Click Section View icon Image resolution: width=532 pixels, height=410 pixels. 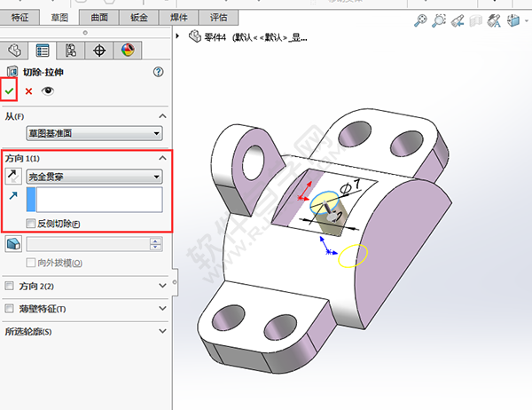coord(475,21)
